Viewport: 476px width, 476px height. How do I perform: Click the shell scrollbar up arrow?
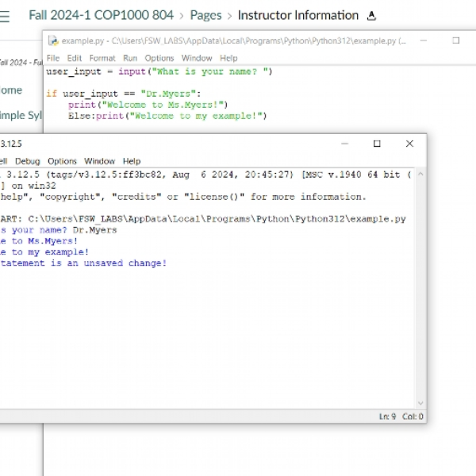point(420,175)
